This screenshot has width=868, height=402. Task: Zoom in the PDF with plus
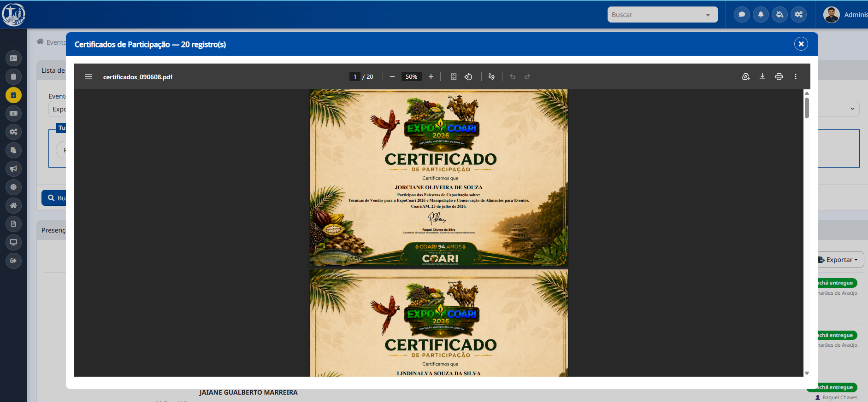pos(431,76)
